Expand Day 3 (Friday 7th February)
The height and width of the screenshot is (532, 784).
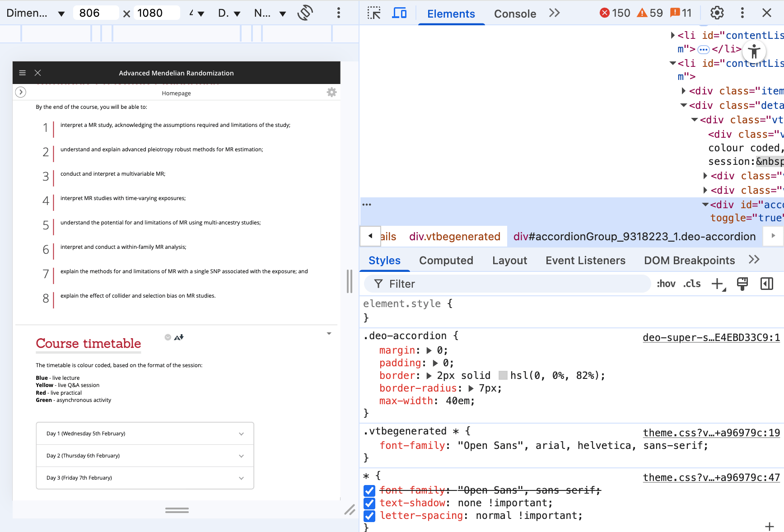point(145,478)
